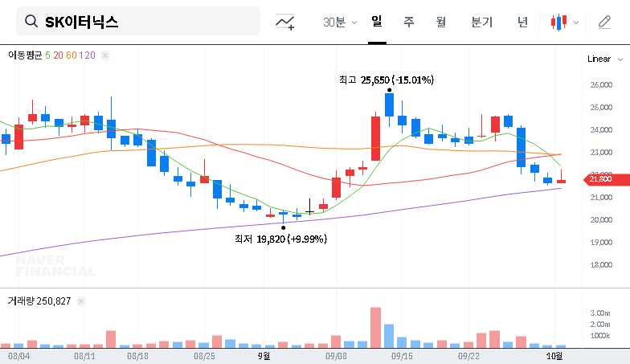The image size is (630, 364).
Task: Click the 최저 19,820 low marker
Action: pyautogui.click(x=283, y=227)
